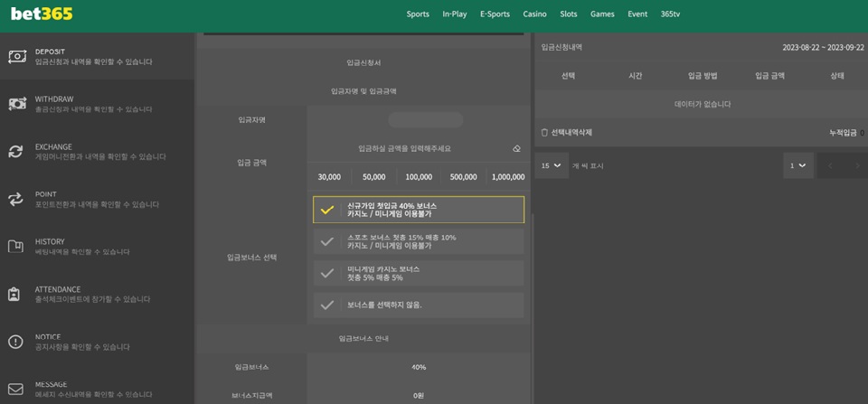Click the bet365 logo
Image resolution: width=868 pixels, height=404 pixels.
click(x=42, y=14)
